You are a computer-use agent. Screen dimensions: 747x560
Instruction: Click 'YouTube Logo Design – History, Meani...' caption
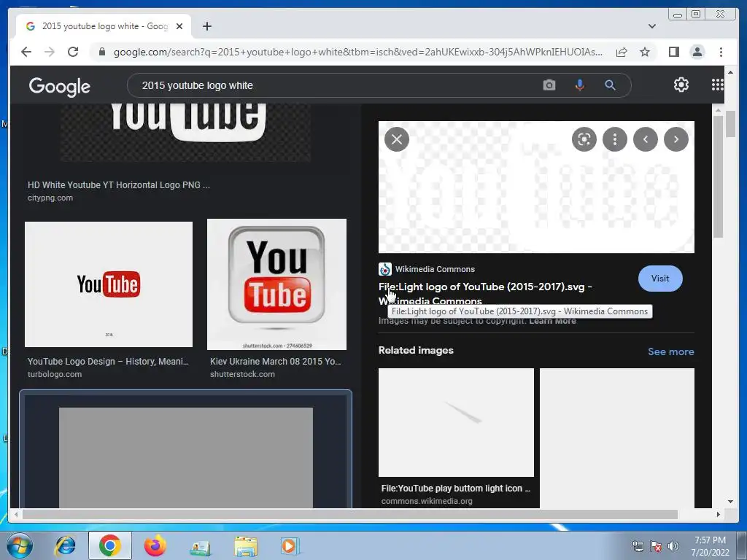click(108, 362)
